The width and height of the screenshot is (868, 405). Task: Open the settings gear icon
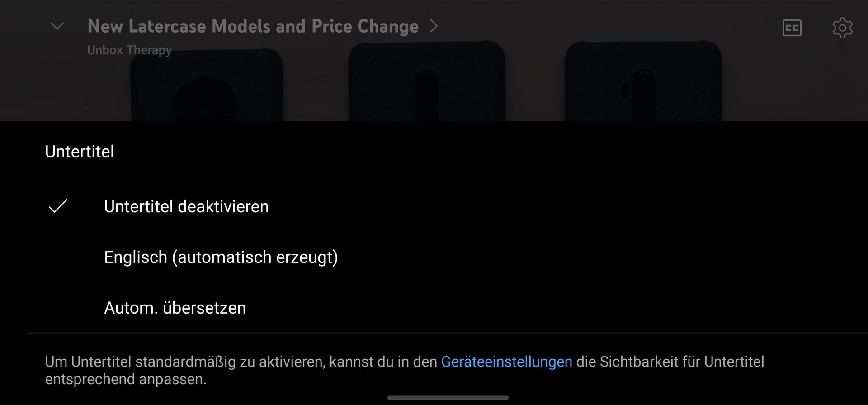842,28
